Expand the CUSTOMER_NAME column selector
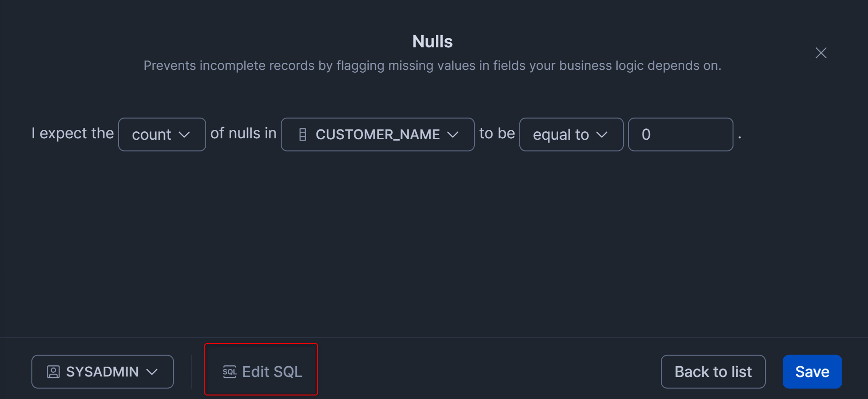 [x=377, y=135]
